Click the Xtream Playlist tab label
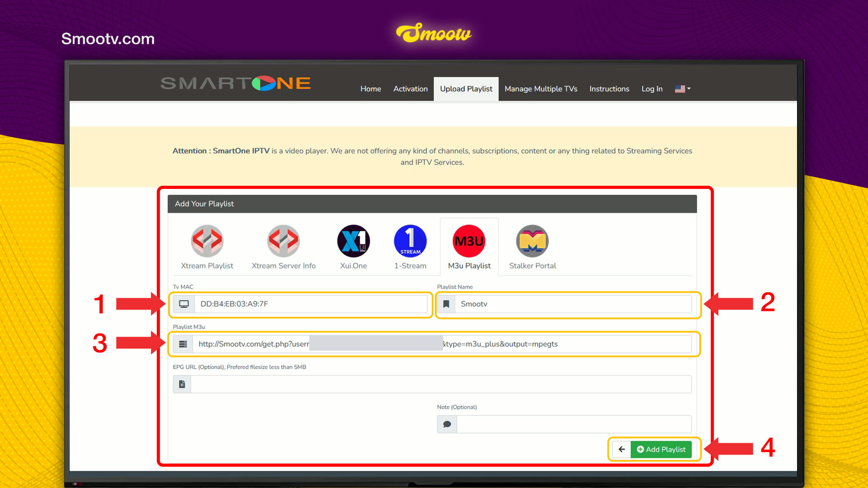The height and width of the screenshot is (488, 868). coord(207,266)
